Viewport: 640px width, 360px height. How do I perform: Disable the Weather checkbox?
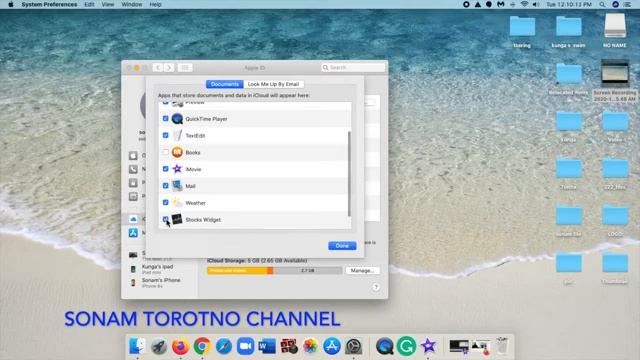pos(165,202)
